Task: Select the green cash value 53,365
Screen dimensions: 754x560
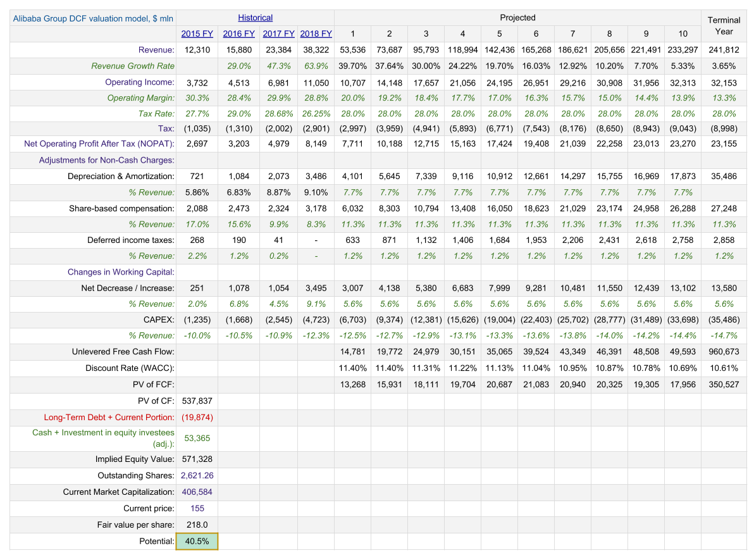Action: coord(197,438)
